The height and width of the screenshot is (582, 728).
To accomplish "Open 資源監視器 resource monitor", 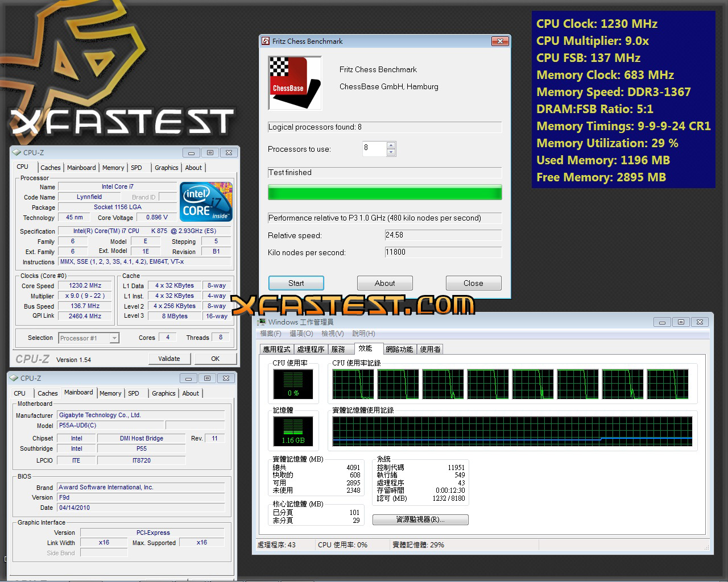I will [420, 519].
